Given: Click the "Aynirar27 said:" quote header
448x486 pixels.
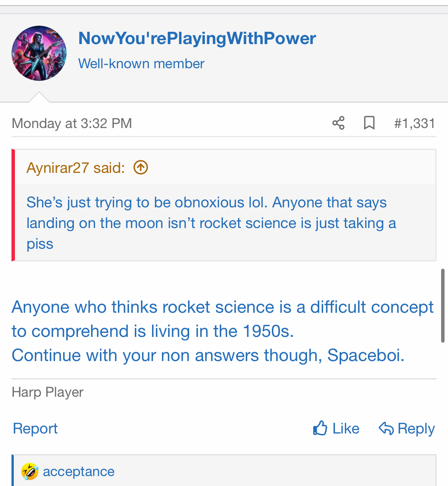Looking at the screenshot, I should [75, 168].
